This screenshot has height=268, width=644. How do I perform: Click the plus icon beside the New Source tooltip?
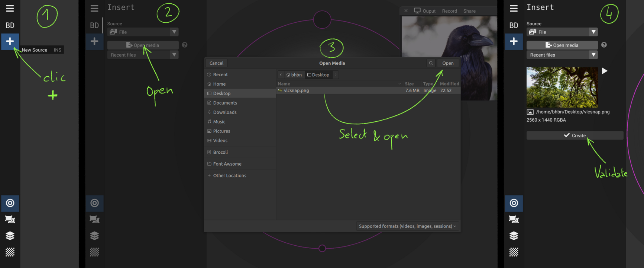10,41
